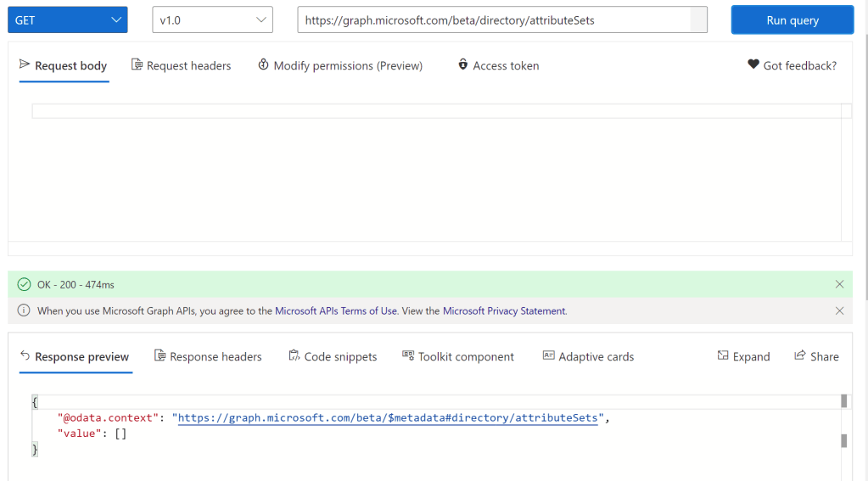Dismiss the green OK 200 status message
This screenshot has height=481, width=868.
[x=839, y=284]
